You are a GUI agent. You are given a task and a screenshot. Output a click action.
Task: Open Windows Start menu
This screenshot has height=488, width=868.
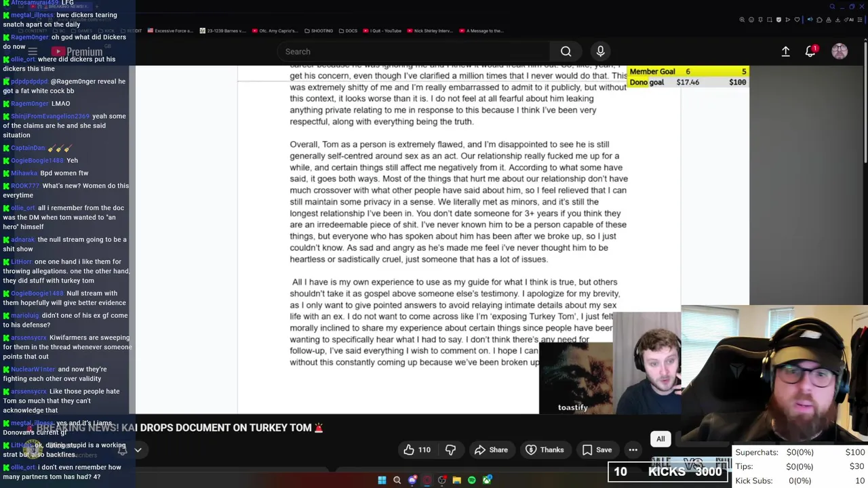(382, 480)
